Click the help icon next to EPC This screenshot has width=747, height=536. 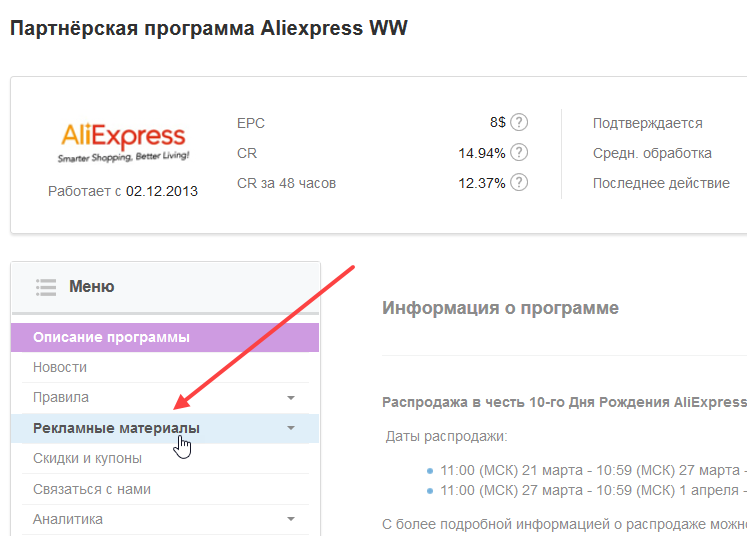tap(519, 122)
